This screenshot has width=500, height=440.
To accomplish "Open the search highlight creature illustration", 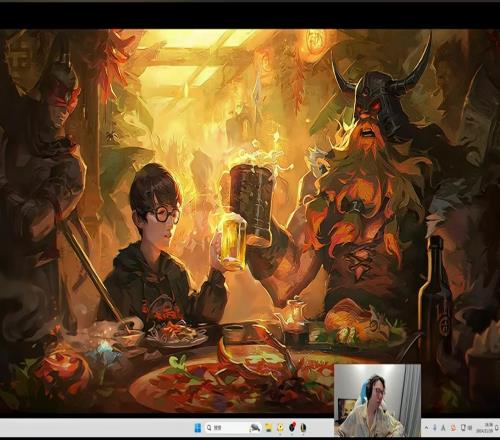I will pos(255,428).
